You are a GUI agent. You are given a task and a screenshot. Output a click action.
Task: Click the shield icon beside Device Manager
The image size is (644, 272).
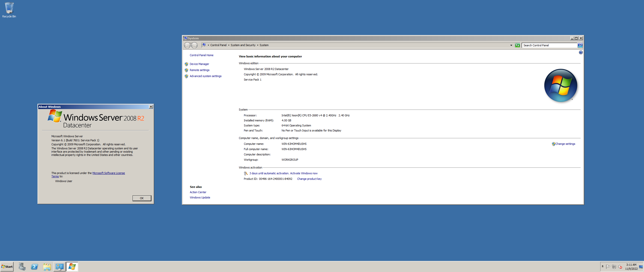coord(186,64)
